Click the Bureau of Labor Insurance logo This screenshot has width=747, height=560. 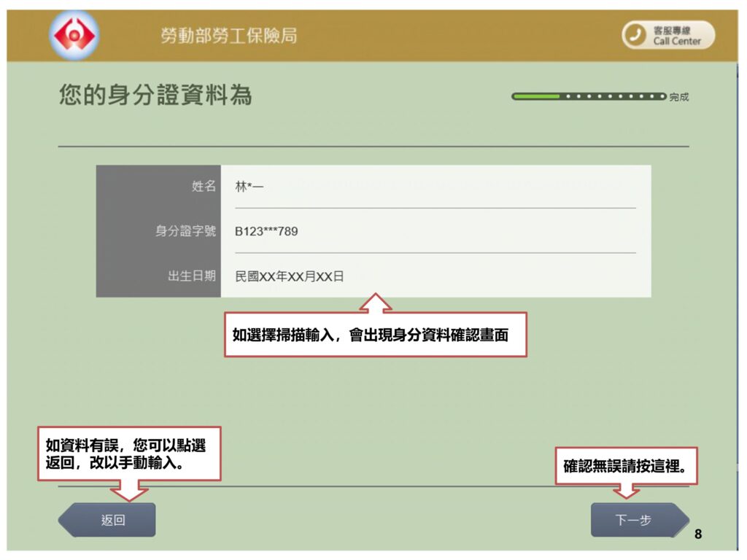click(x=74, y=35)
